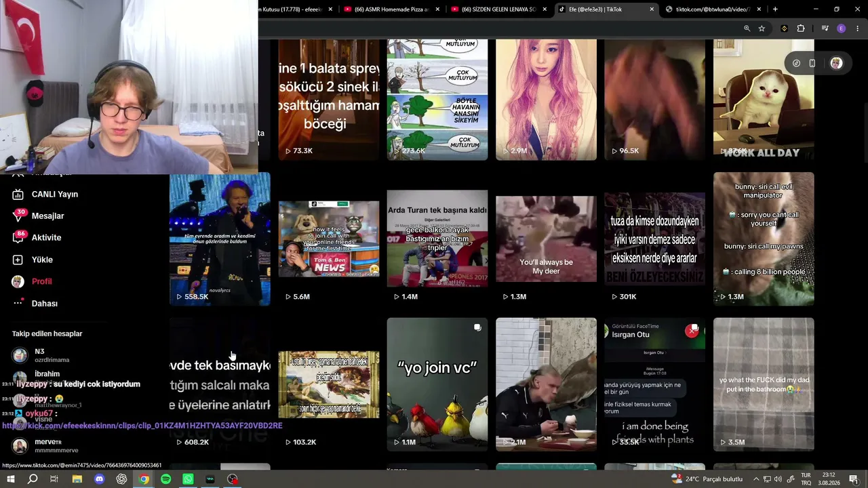Click the Yükle upload plus icon
The image size is (868, 488).
coord(18,260)
